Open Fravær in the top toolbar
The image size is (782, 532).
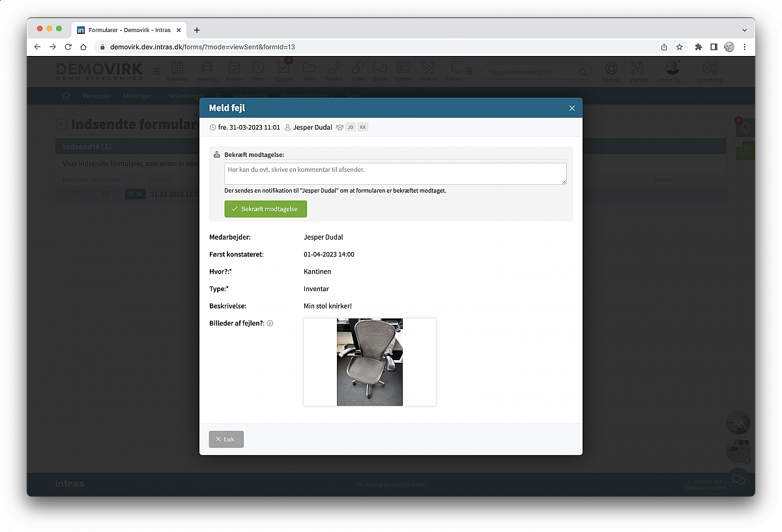tap(233, 71)
